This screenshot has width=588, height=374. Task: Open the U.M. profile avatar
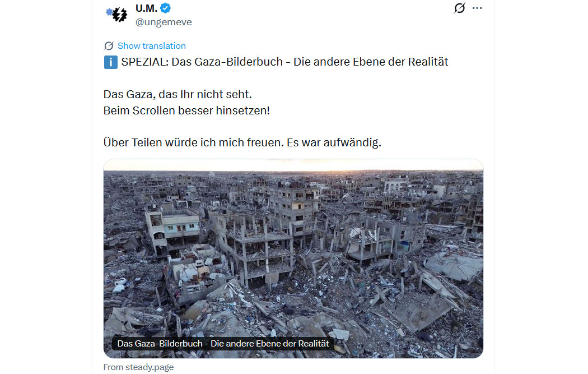[116, 14]
